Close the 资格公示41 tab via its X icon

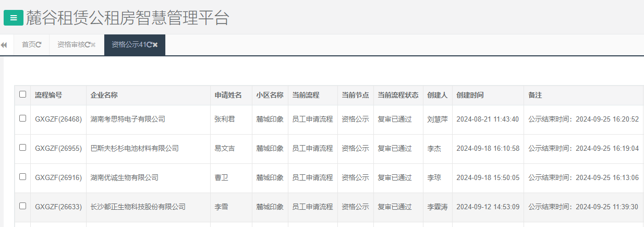coord(155,45)
